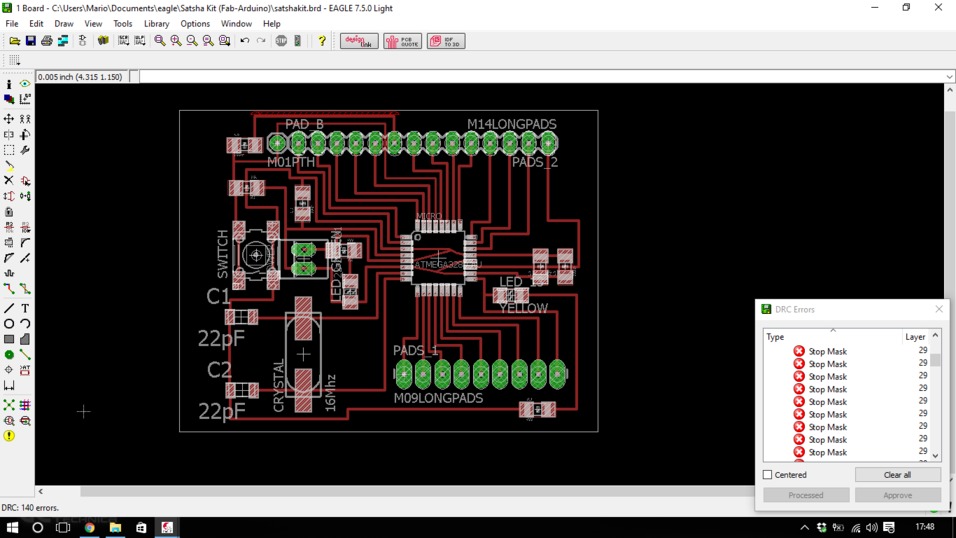The image size is (956, 538).
Task: Expand the command line history dropdown
Action: pos(949,77)
